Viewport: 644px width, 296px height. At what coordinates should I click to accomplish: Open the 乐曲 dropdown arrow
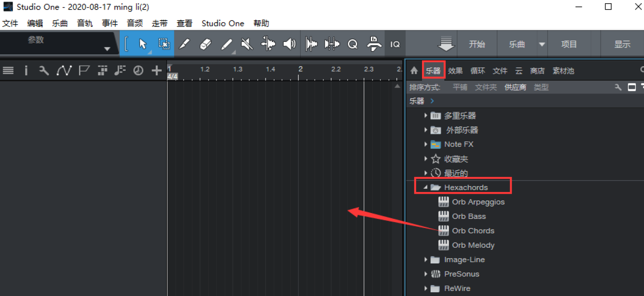click(x=542, y=44)
